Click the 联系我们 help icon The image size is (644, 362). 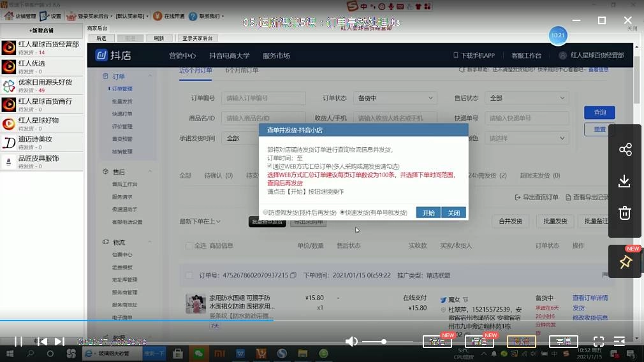(x=193, y=16)
